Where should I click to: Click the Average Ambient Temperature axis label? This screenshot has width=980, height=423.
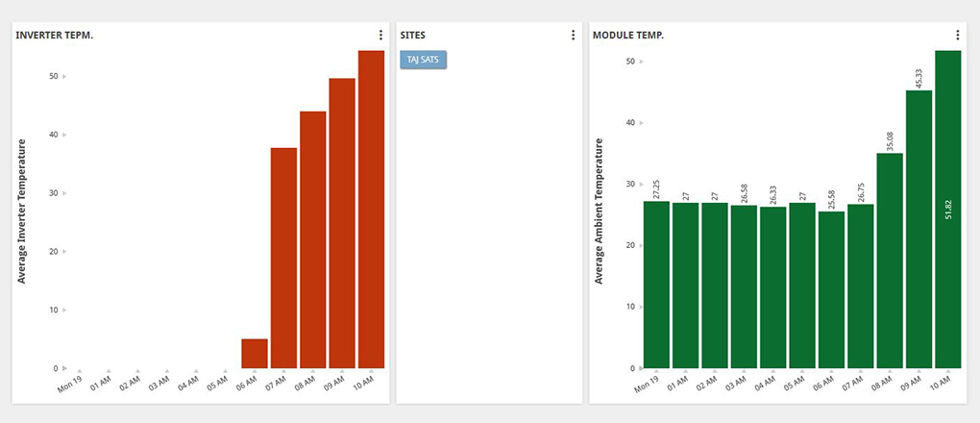[x=598, y=211]
